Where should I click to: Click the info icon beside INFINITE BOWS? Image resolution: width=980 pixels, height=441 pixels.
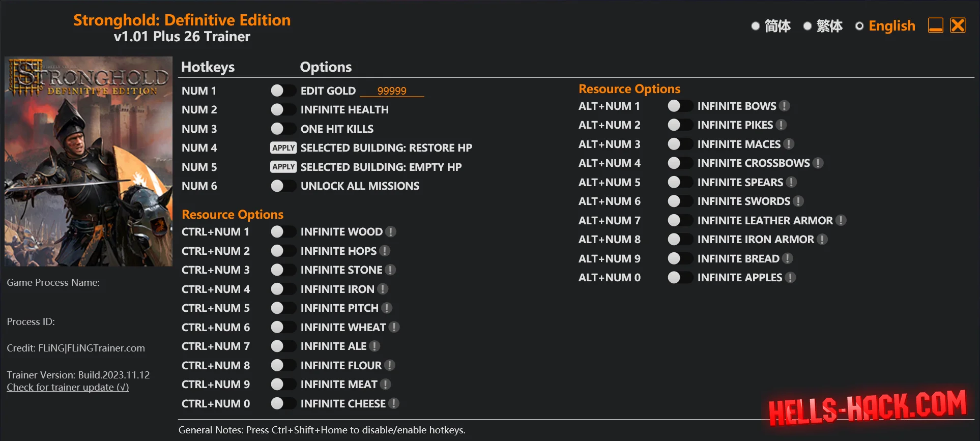(784, 106)
